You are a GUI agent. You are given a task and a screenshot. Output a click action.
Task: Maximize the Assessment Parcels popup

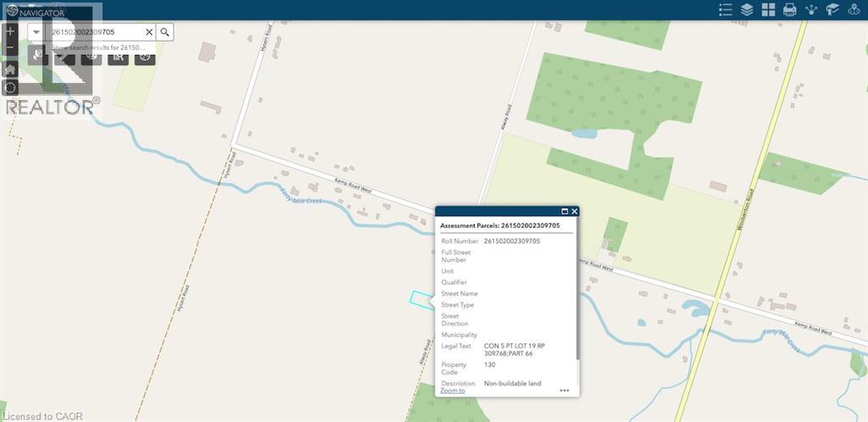click(x=565, y=211)
